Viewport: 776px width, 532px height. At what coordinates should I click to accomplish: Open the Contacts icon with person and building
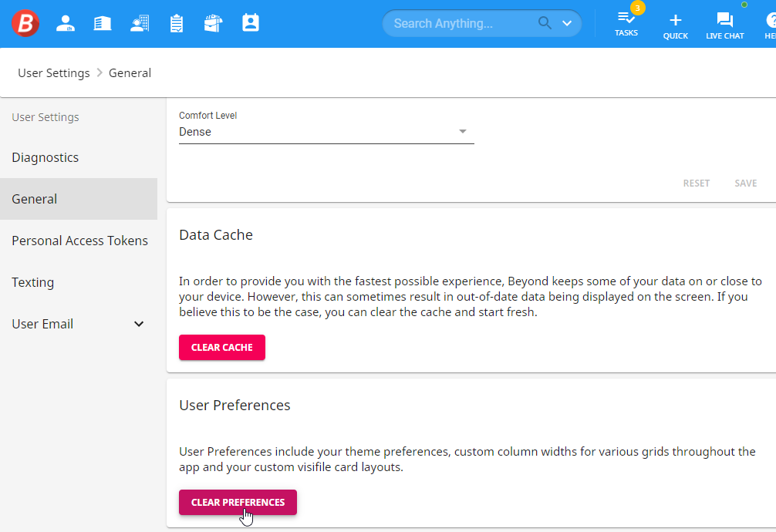140,24
